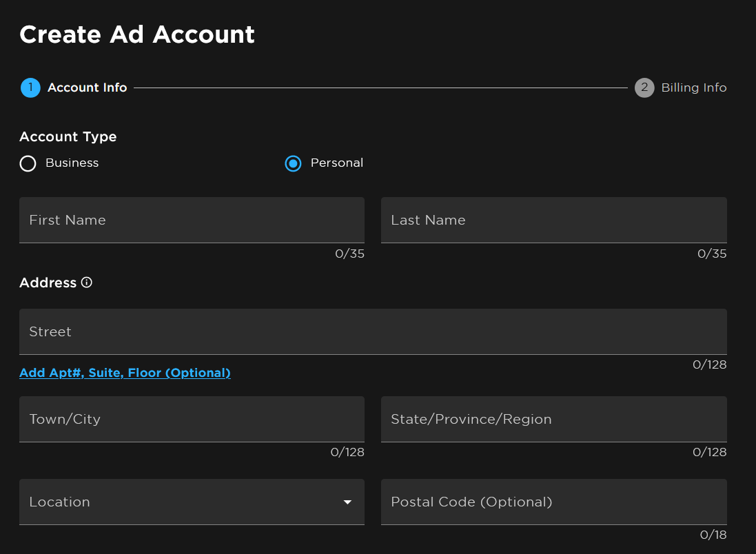Click the step 2 circle icon
Screen dimensions: 756x554
[644, 88]
